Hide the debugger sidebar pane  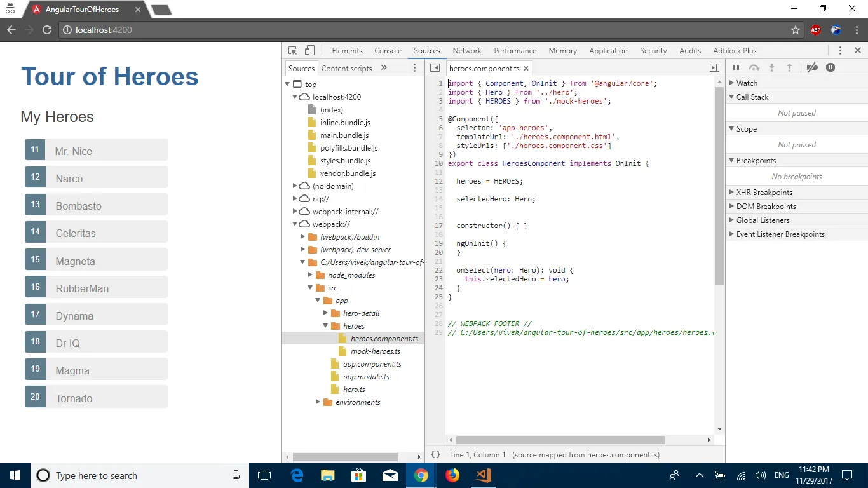[x=714, y=68]
